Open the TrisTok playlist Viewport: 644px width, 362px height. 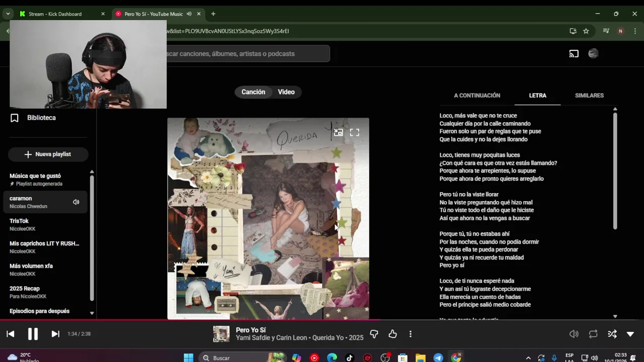point(45,225)
